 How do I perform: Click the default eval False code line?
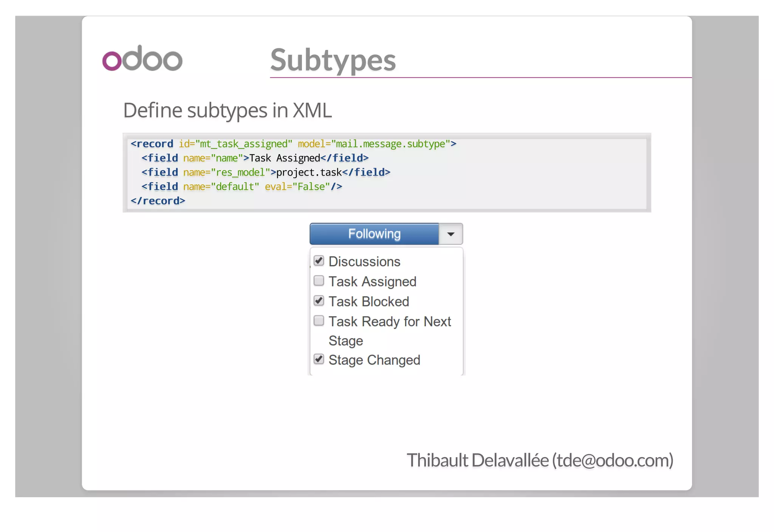242,187
